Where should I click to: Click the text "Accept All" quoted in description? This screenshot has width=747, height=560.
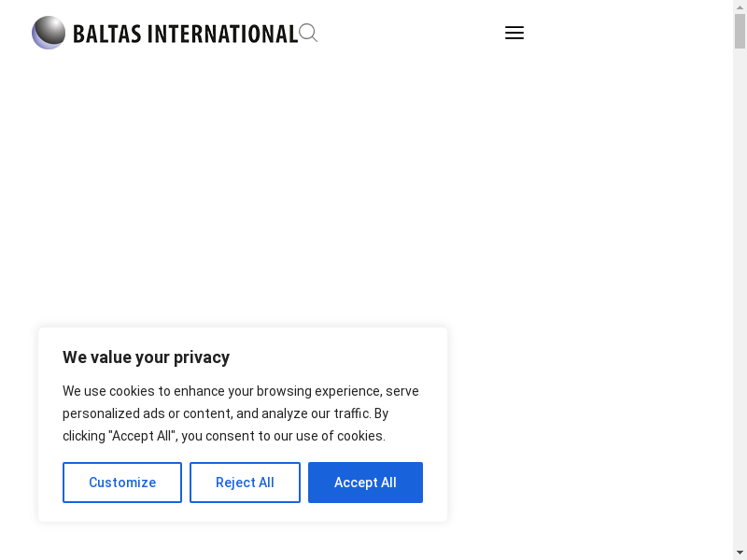click(142, 436)
